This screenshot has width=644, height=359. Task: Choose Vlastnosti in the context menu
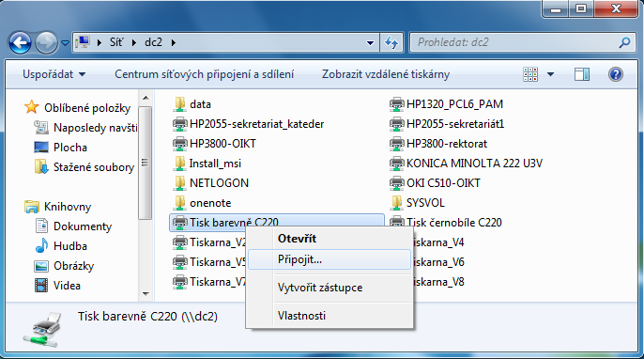330,316
